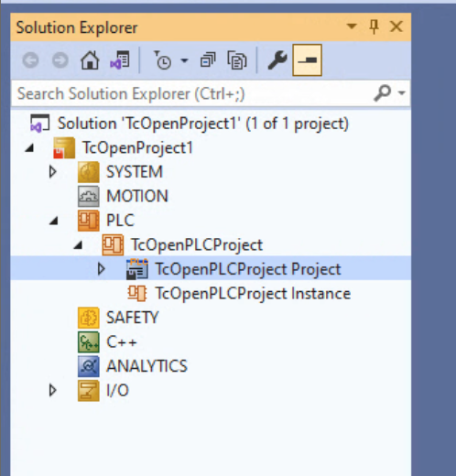Click into the Search Solution Explorer field
The height and width of the screenshot is (476, 456).
192,93
